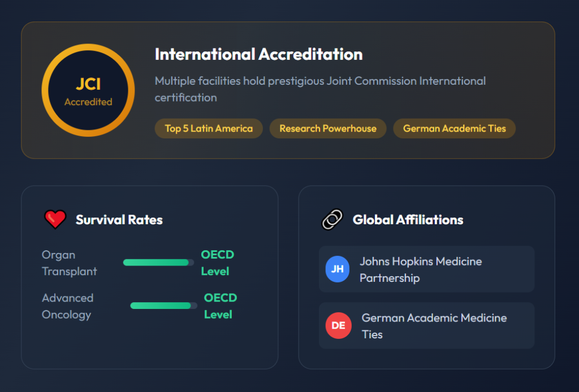The height and width of the screenshot is (392, 579).
Task: Select the Top 5 Latin America tag
Action: (x=209, y=128)
